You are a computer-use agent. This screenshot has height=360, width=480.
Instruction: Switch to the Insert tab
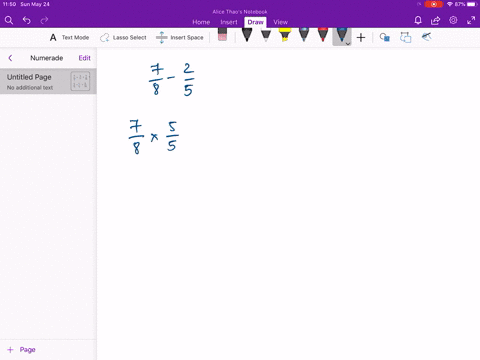229,22
